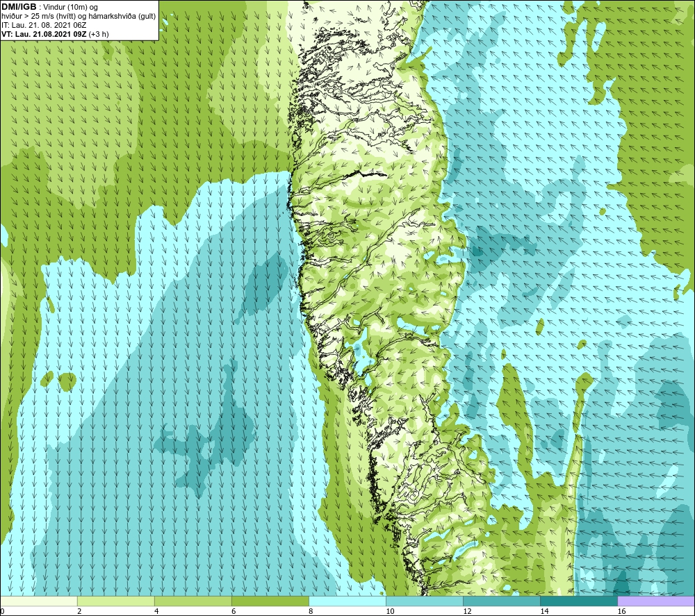Click the 4–6 m/s green legend swatch
695x616 pixels.
click(x=193, y=601)
